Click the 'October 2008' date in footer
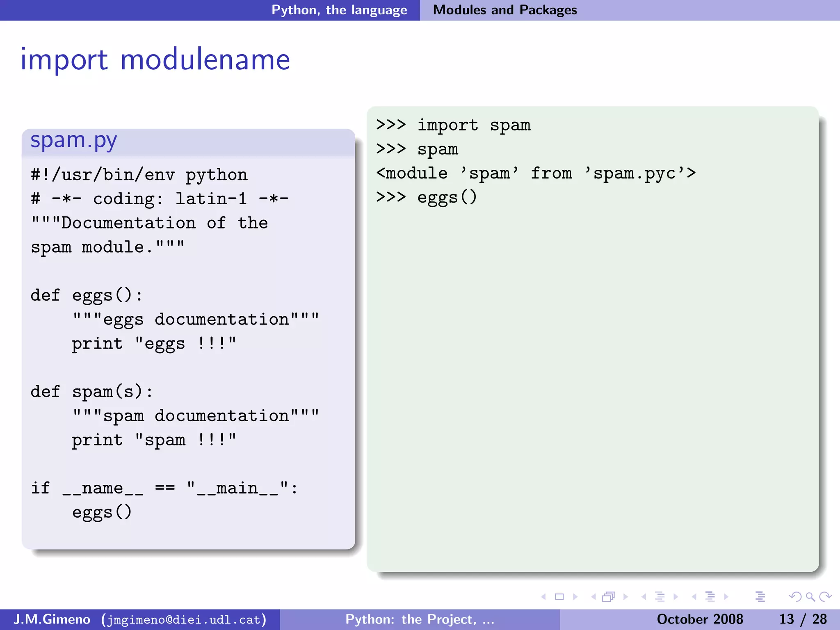 (700, 619)
